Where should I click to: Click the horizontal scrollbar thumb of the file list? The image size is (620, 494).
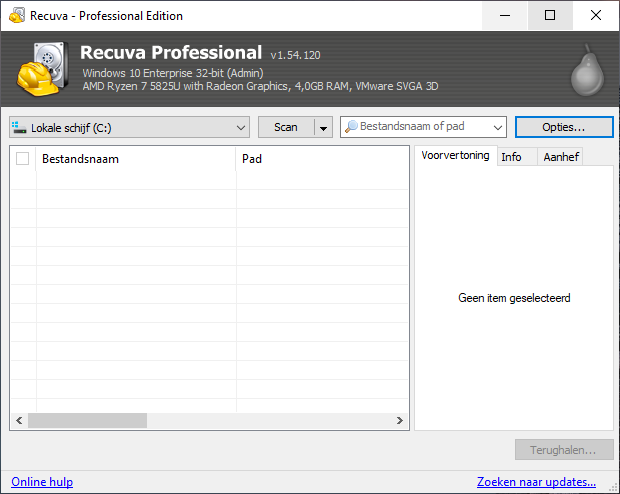[87, 420]
